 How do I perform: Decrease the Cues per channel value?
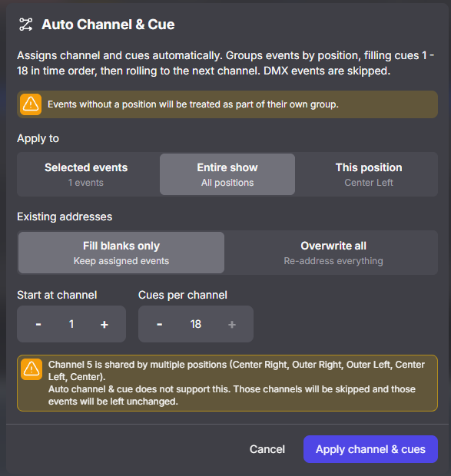pos(160,324)
